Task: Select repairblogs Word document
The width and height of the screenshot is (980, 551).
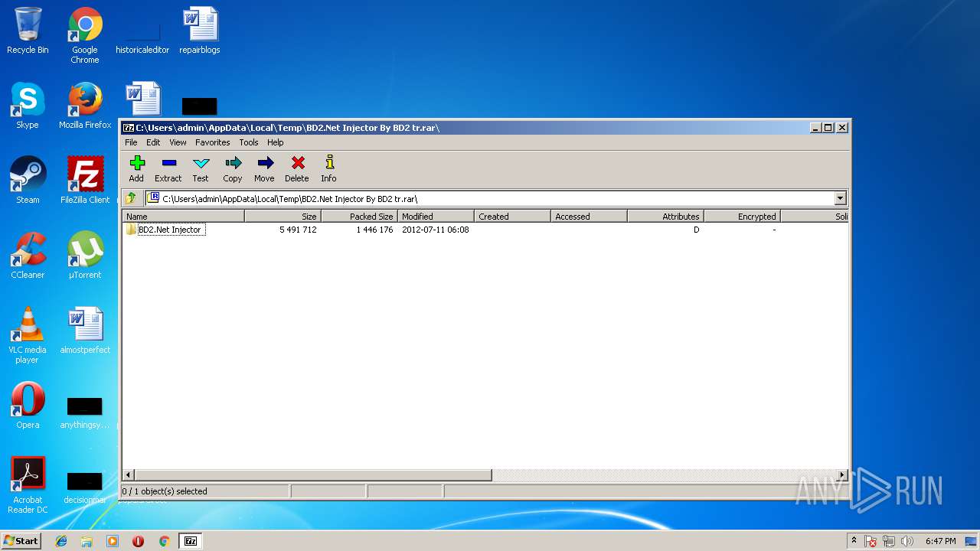Action: pos(200,31)
